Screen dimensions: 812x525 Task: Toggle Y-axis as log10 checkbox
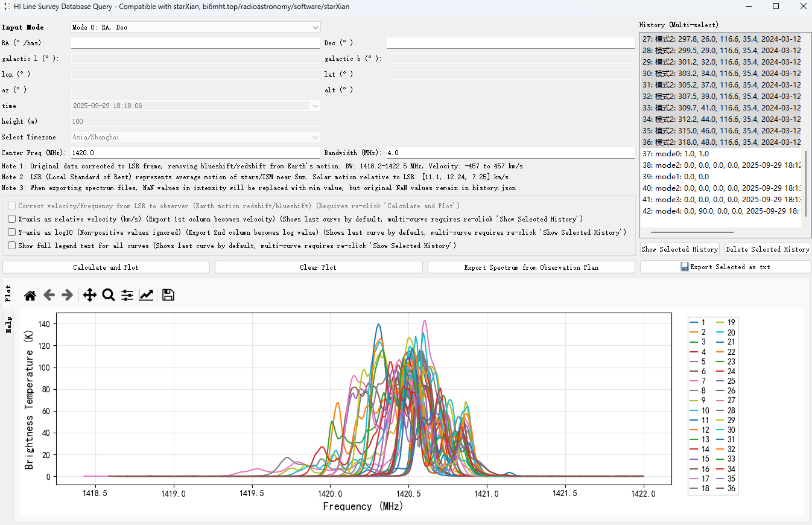point(12,232)
